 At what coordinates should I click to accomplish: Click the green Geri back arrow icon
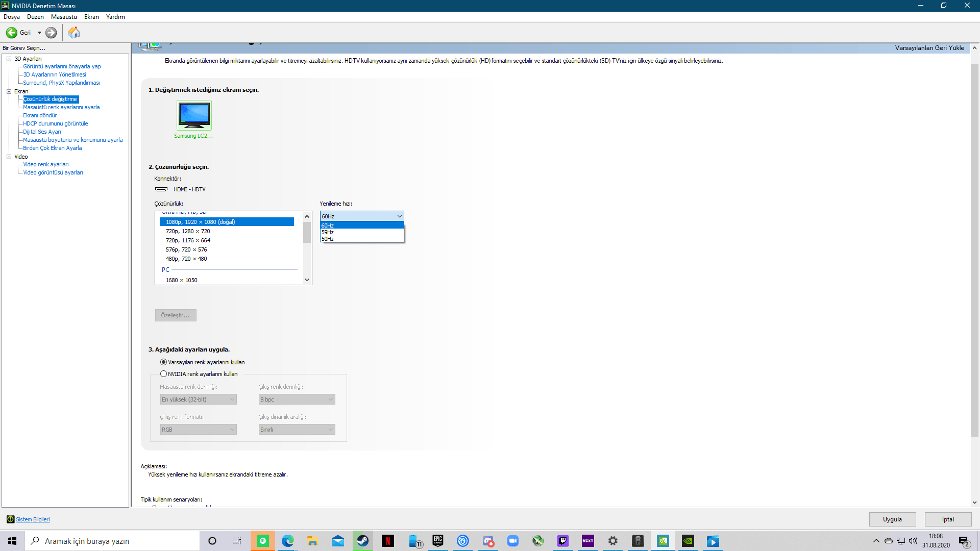pos(11,33)
